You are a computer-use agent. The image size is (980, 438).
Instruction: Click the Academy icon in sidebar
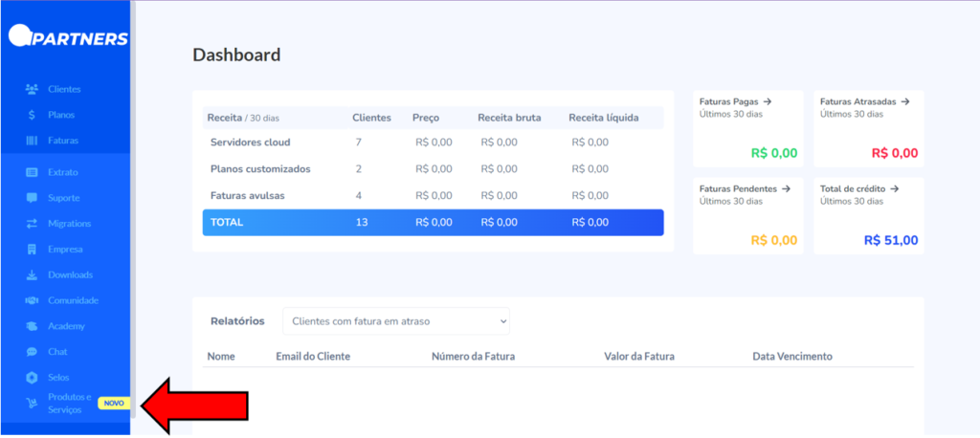[33, 326]
